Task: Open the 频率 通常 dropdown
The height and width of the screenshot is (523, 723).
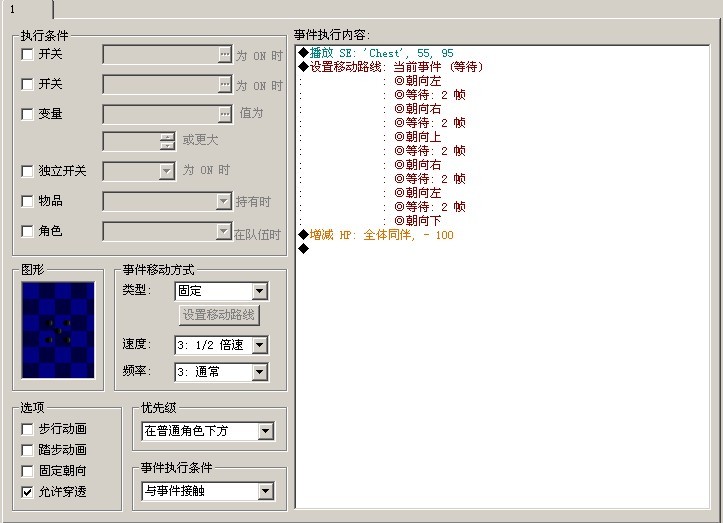Action: pos(260,372)
